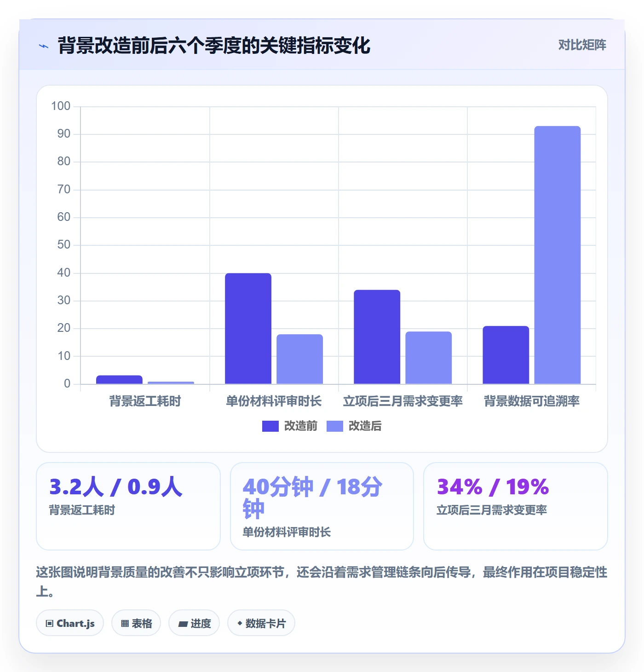Click the 40分钟 / 18分钟 value
The height and width of the screenshot is (672, 644).
pyautogui.click(x=312, y=498)
